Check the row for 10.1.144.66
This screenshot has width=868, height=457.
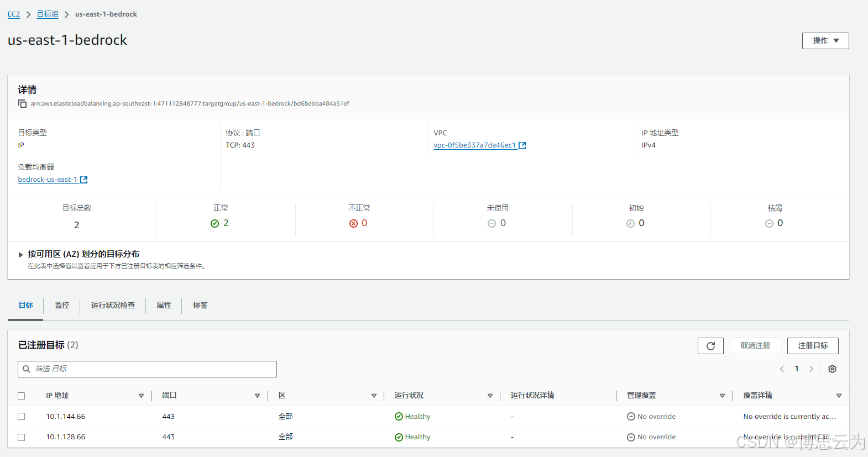(22, 417)
